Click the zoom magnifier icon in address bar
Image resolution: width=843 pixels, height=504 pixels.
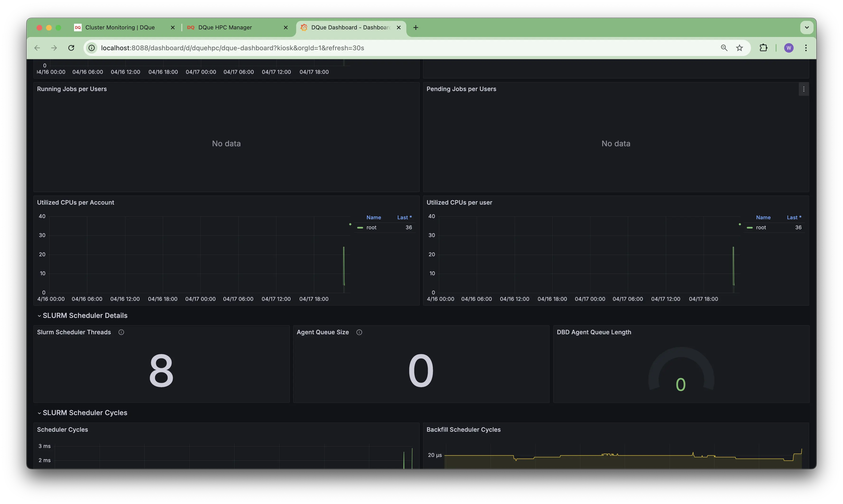[724, 48]
